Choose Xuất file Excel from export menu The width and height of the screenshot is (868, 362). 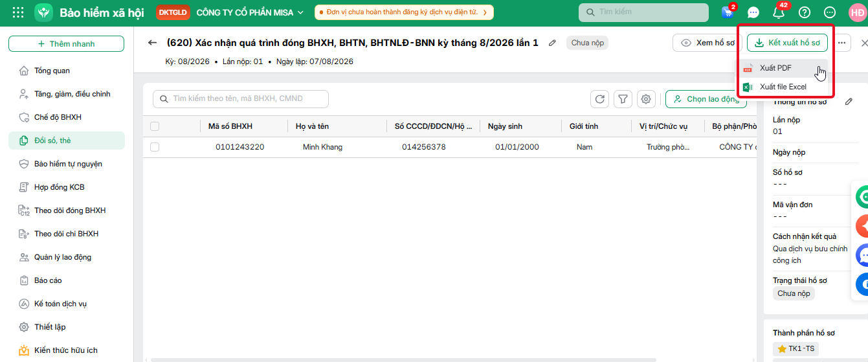point(784,87)
